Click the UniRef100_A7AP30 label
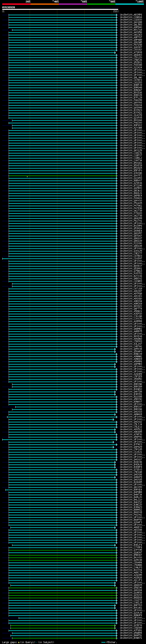The image size is (146, 644). (131, 435)
